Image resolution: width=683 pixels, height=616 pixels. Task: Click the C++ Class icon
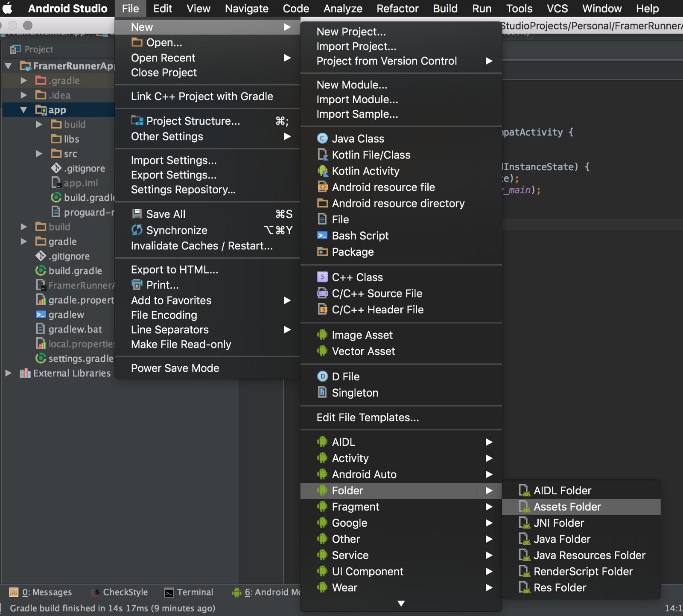(322, 277)
